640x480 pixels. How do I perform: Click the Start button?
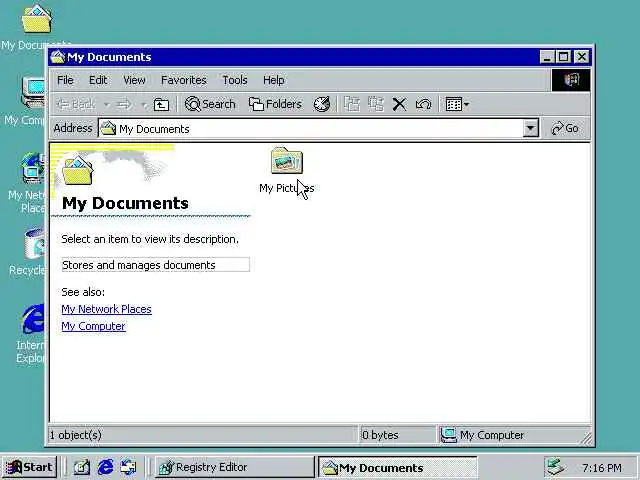point(29,467)
